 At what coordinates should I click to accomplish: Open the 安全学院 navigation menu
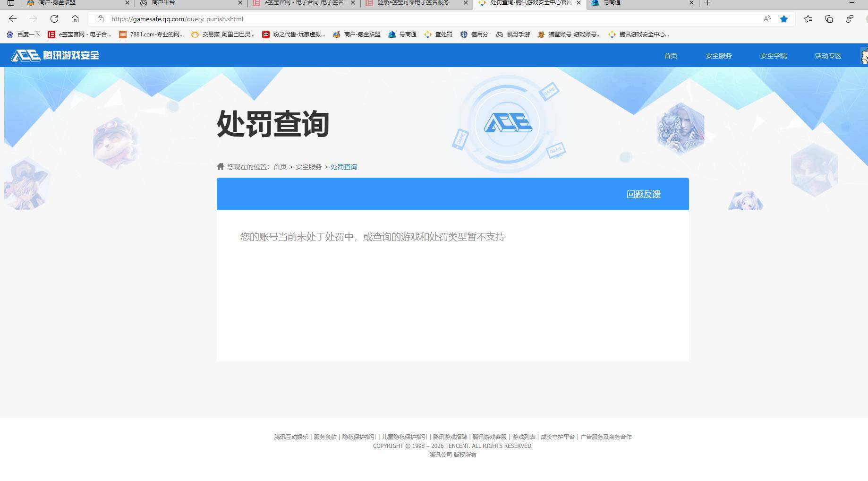(773, 55)
